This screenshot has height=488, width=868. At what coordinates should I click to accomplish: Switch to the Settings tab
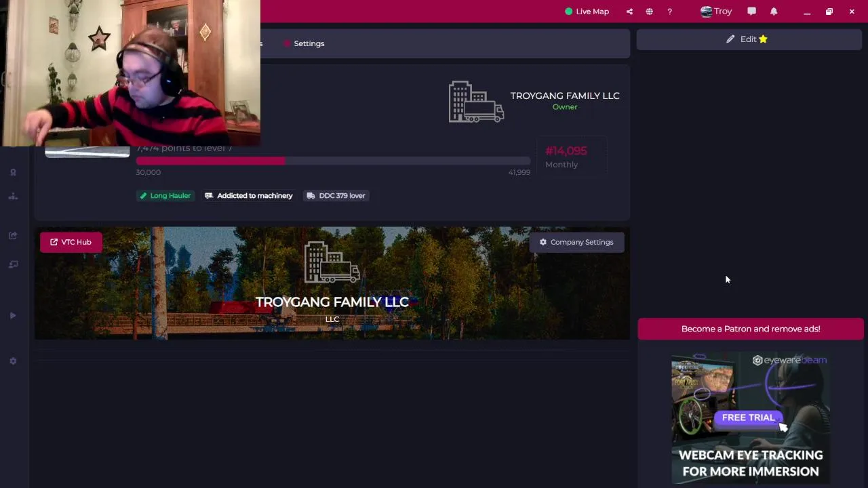(304, 43)
